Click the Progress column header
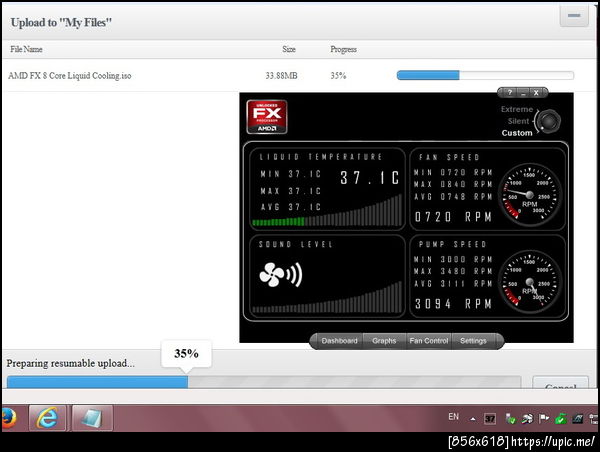 (343, 49)
